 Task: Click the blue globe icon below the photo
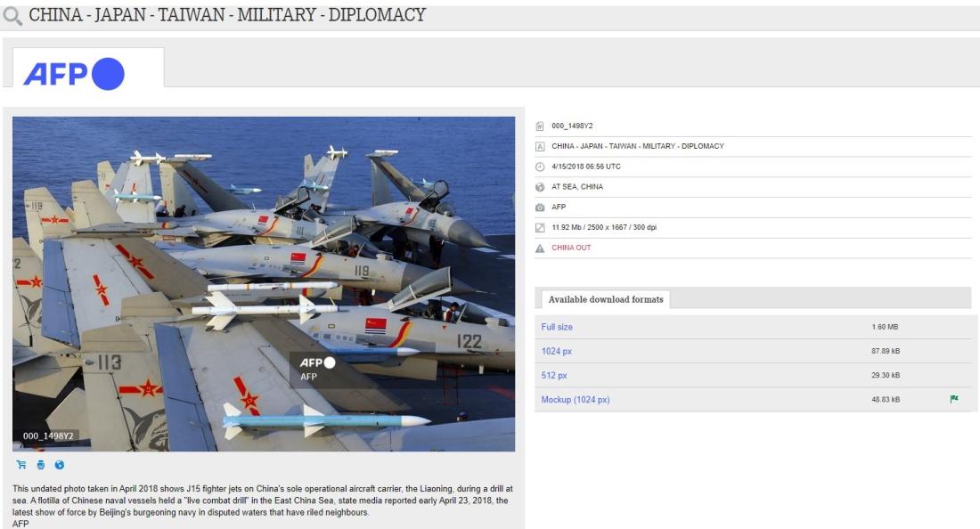(x=60, y=465)
